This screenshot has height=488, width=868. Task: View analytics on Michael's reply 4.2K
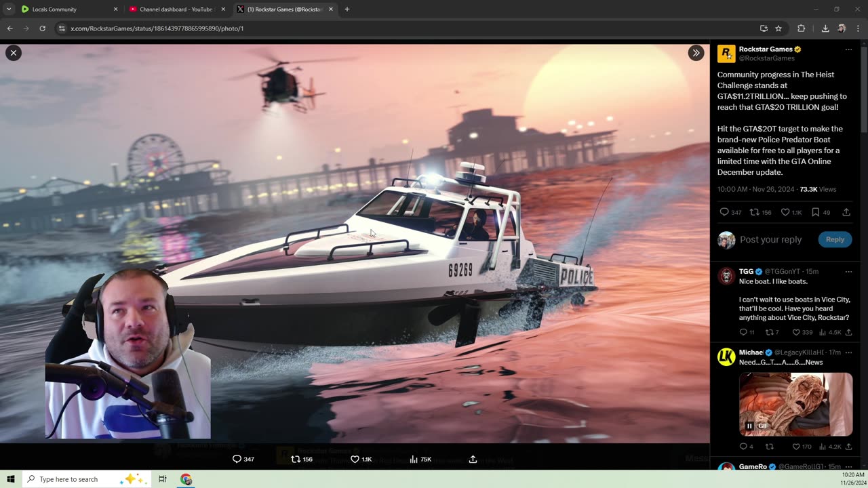(829, 447)
